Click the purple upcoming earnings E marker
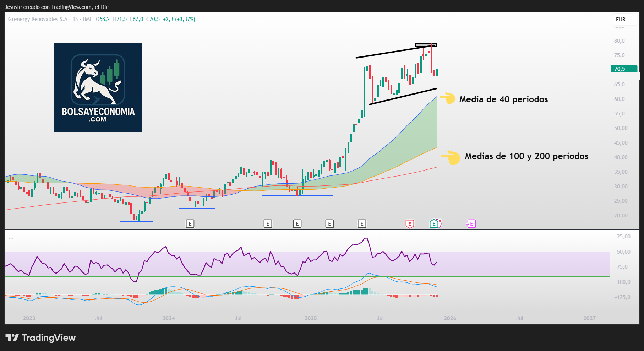 click(x=471, y=224)
